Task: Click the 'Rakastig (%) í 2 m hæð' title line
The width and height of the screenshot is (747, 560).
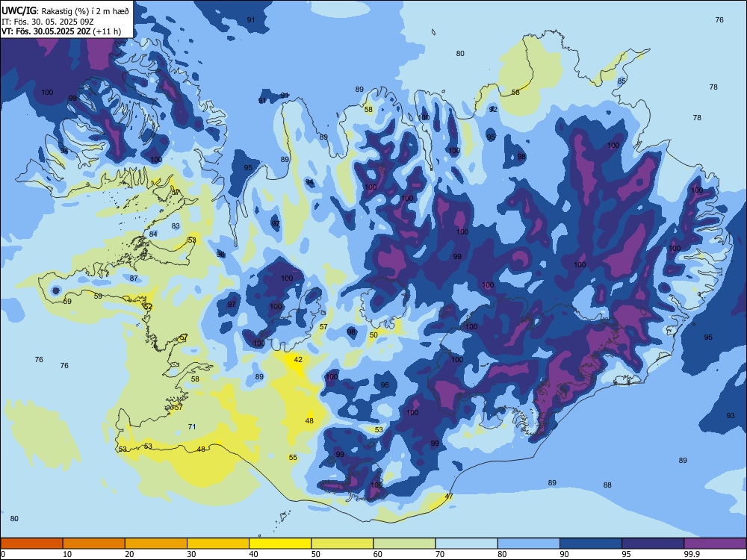Action: (x=85, y=10)
